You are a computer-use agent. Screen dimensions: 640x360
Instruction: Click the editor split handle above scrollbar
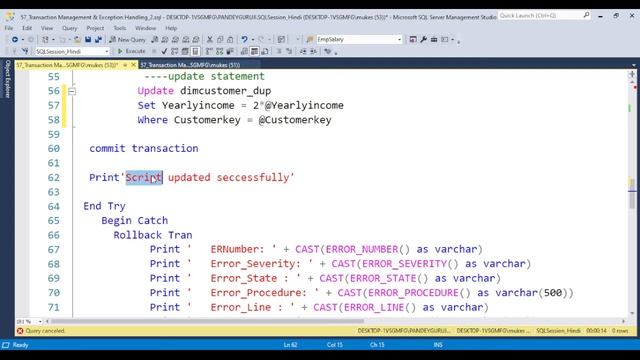tap(632, 74)
